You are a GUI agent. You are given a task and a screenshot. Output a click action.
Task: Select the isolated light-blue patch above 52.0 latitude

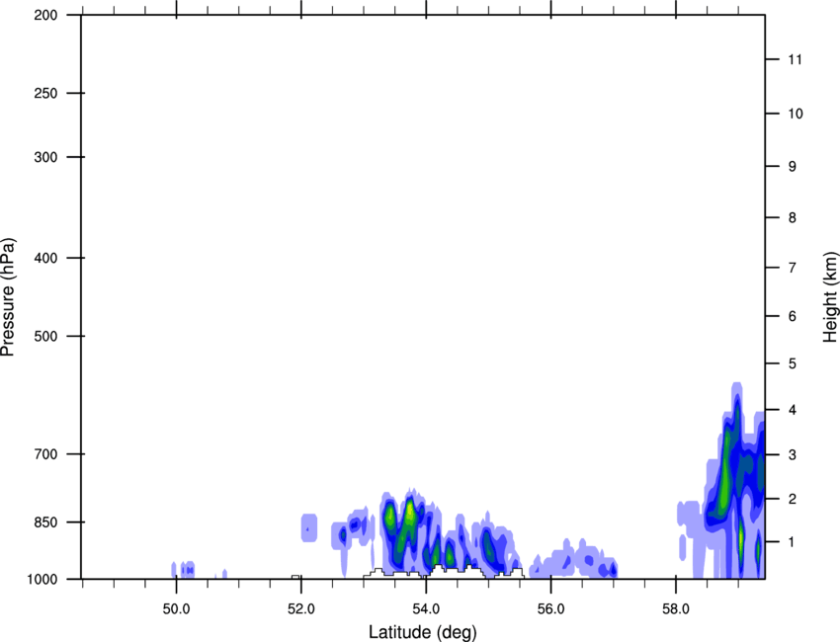click(x=309, y=527)
